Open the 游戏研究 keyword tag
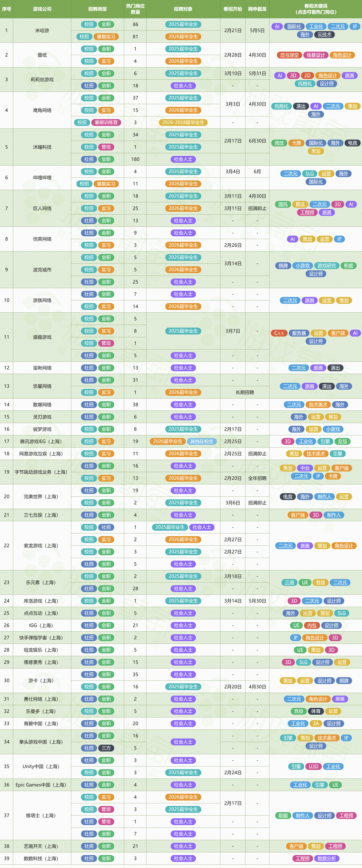The height and width of the screenshot is (868, 362). (x=326, y=265)
